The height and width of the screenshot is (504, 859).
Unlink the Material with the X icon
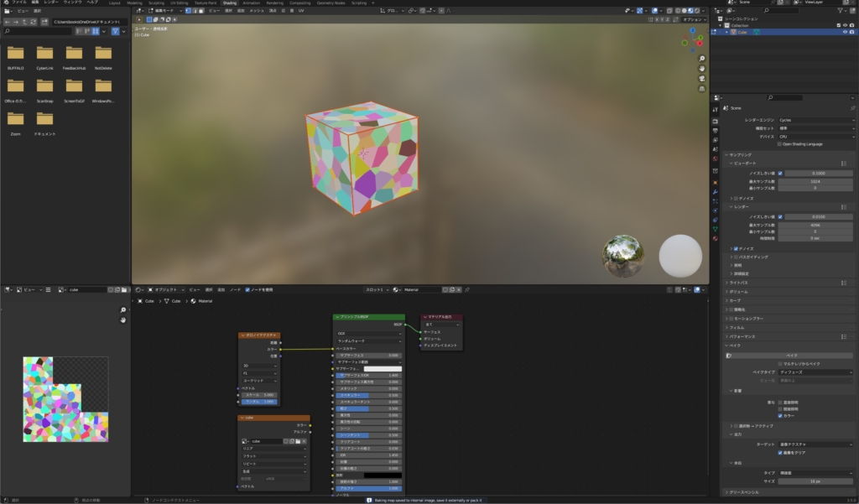pos(459,290)
